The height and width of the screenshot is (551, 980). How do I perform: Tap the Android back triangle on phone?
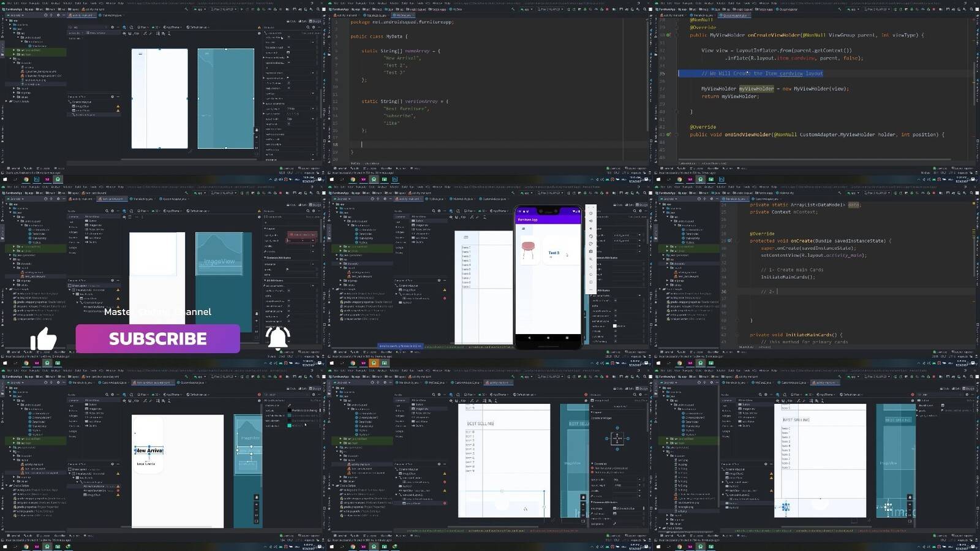coord(529,338)
